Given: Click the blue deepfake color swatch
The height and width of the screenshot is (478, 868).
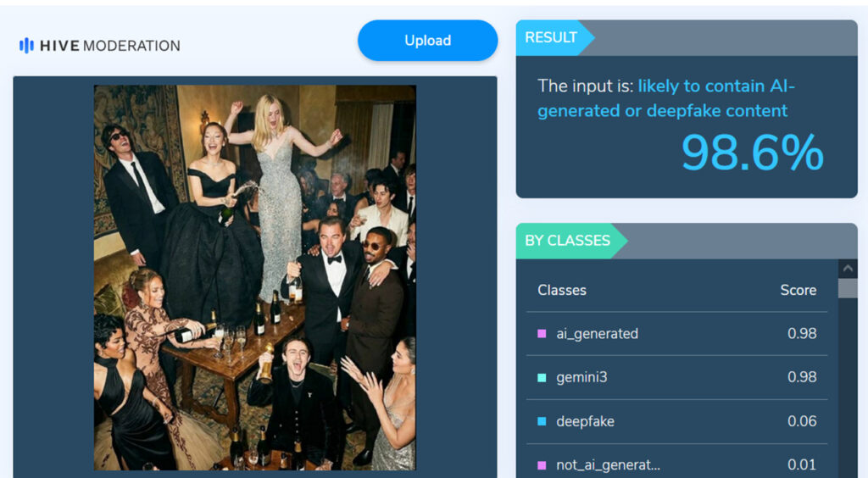Looking at the screenshot, I should pos(542,421).
